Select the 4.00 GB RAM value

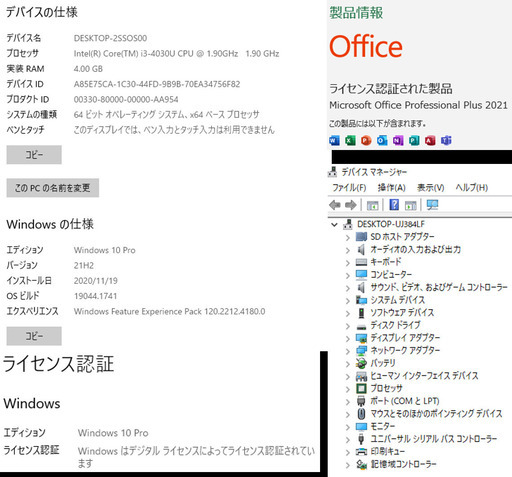(x=88, y=69)
